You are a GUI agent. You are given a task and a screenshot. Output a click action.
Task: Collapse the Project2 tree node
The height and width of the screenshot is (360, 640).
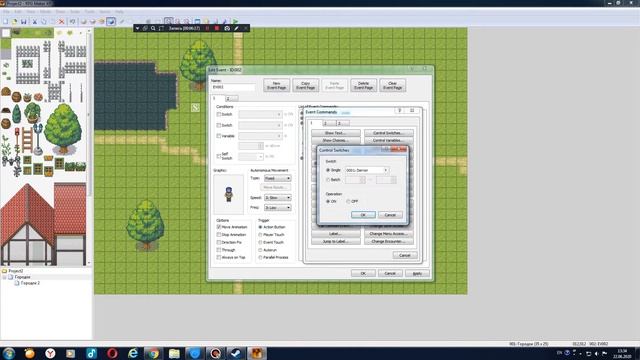[4, 277]
